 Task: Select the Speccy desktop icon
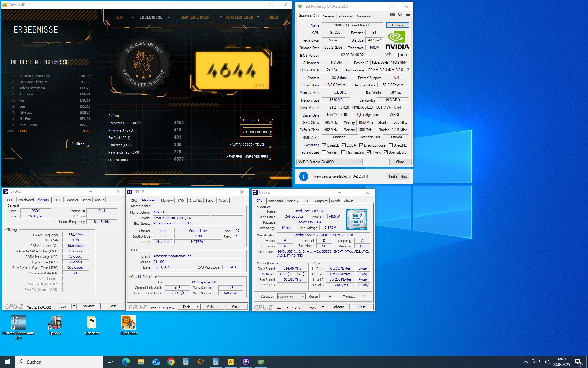[55, 325]
